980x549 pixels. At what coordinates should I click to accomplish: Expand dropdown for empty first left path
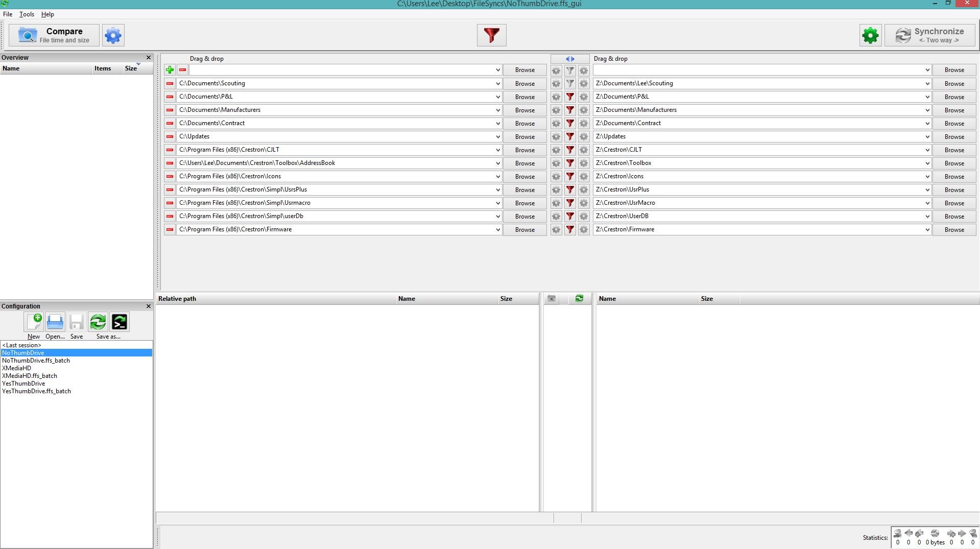pos(497,70)
